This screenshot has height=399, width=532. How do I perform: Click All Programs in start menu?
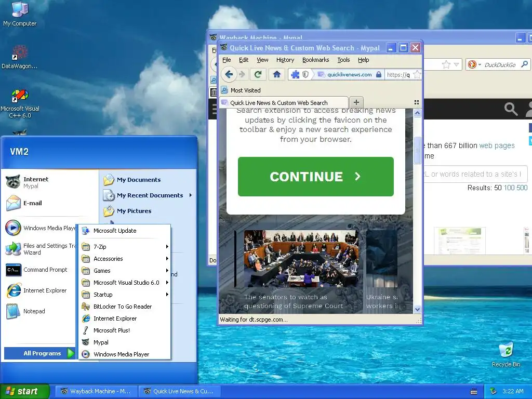39,353
